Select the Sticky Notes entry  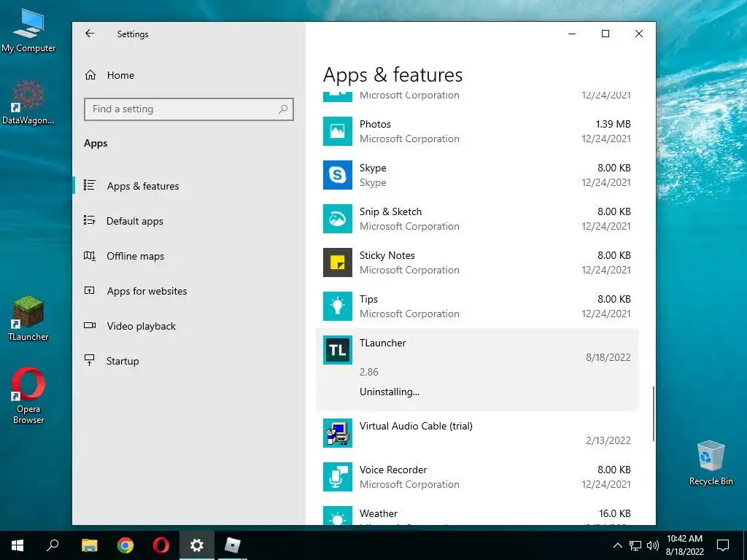click(387, 256)
